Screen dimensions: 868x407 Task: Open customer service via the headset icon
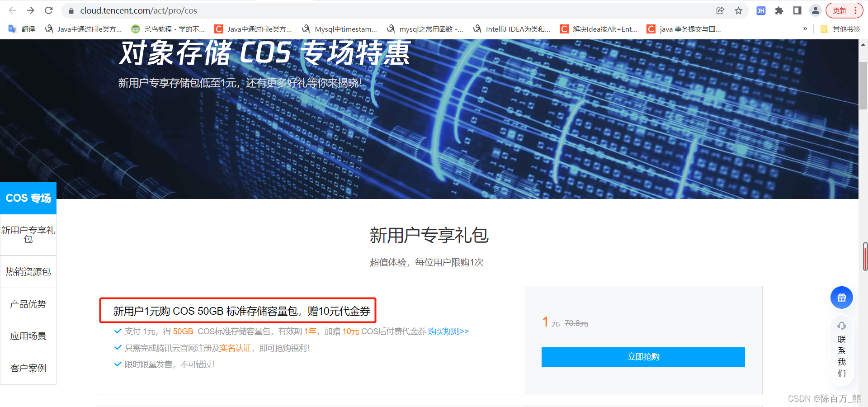point(841,326)
